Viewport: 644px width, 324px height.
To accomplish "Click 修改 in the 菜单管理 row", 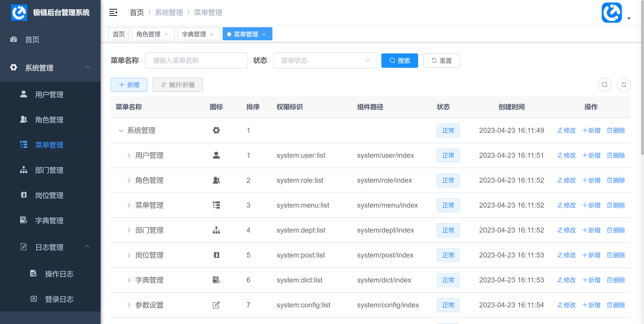I will (567, 205).
